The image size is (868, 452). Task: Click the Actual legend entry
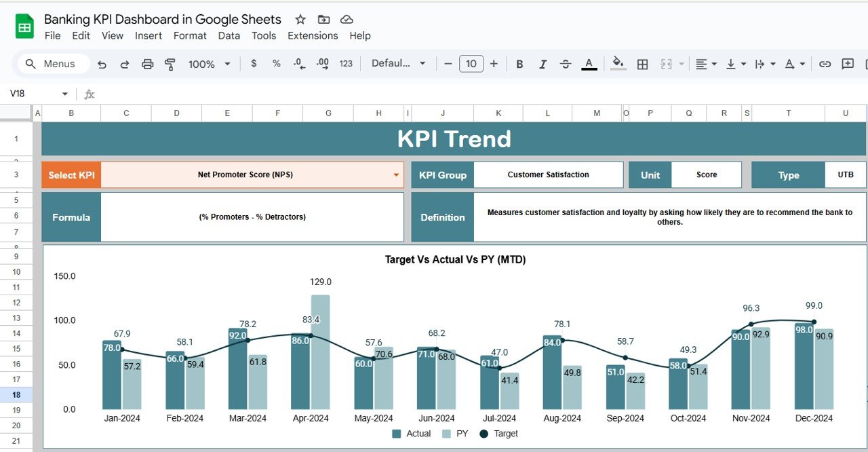411,434
